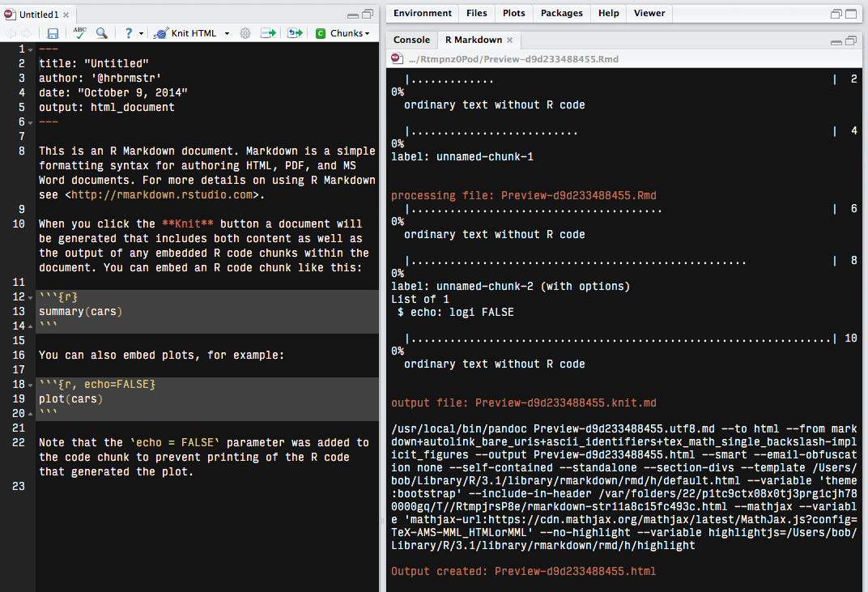
Task: Switch to the Environment tab
Action: [423, 13]
